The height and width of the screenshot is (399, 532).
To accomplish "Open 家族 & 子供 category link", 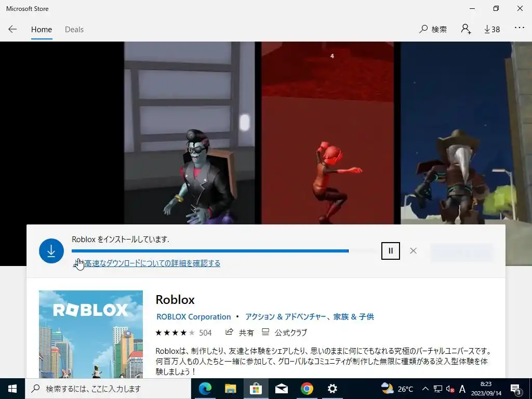I will point(353,317).
